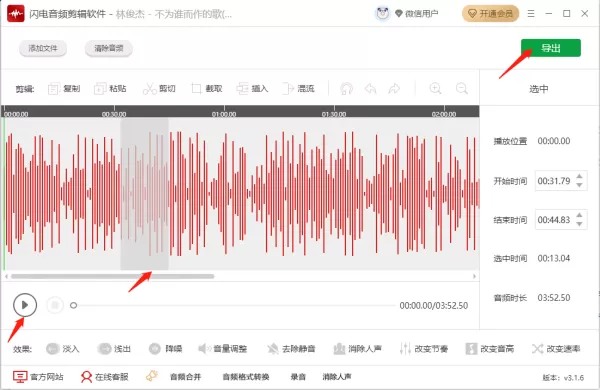Click the Paste (粘贴) edit tool

[110, 89]
